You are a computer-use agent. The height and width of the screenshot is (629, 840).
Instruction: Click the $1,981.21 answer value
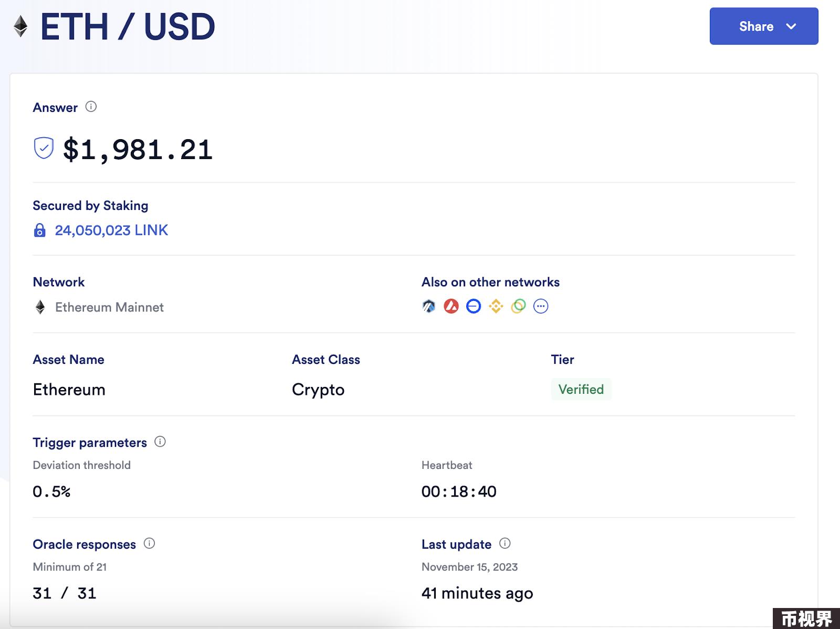click(x=138, y=150)
